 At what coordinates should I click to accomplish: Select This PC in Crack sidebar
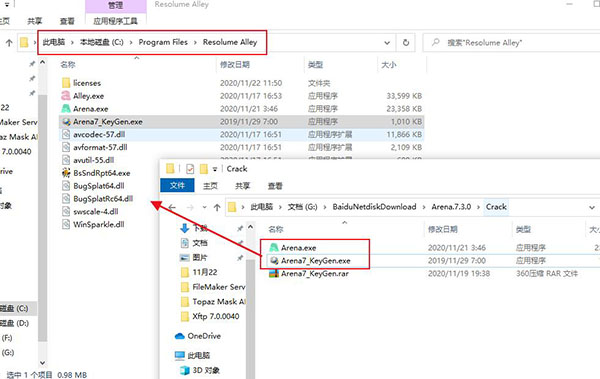pyautogui.click(x=192, y=355)
